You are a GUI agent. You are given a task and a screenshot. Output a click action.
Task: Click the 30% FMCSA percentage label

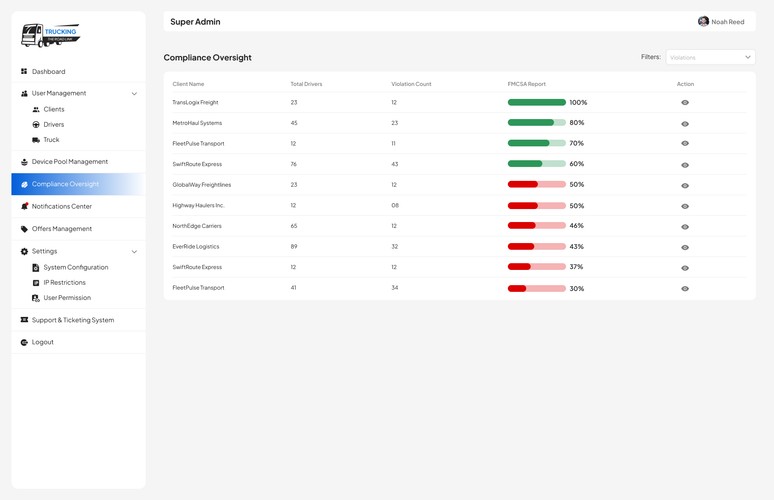(x=577, y=289)
